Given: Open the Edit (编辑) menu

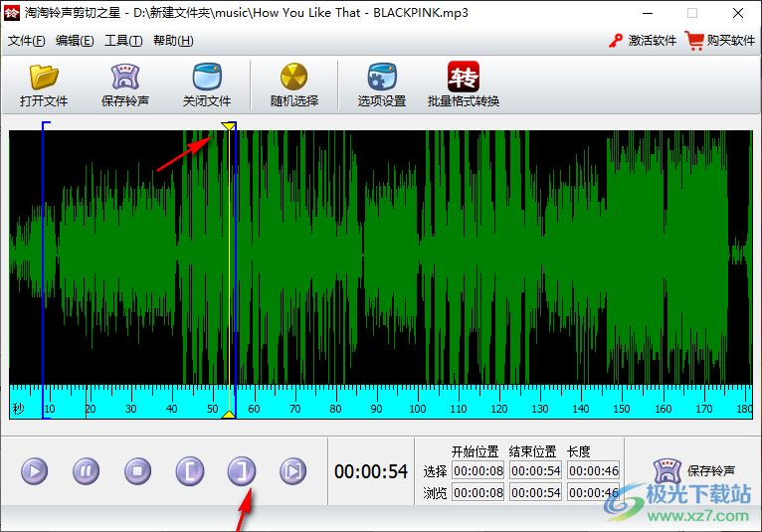Looking at the screenshot, I should click(75, 41).
